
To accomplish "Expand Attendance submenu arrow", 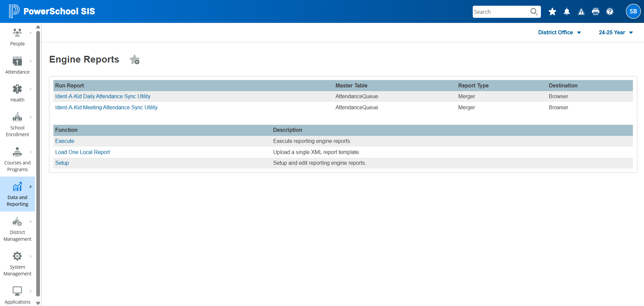I will tap(31, 61).
